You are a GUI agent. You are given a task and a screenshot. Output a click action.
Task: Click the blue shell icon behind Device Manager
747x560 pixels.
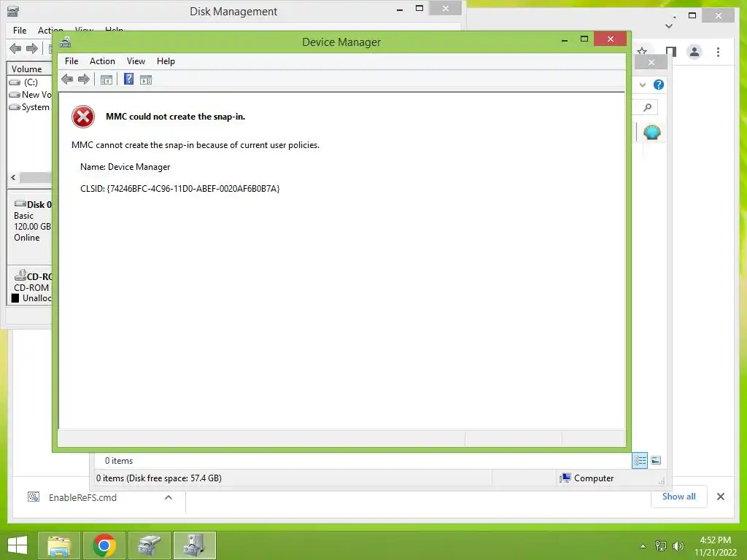[x=651, y=133]
